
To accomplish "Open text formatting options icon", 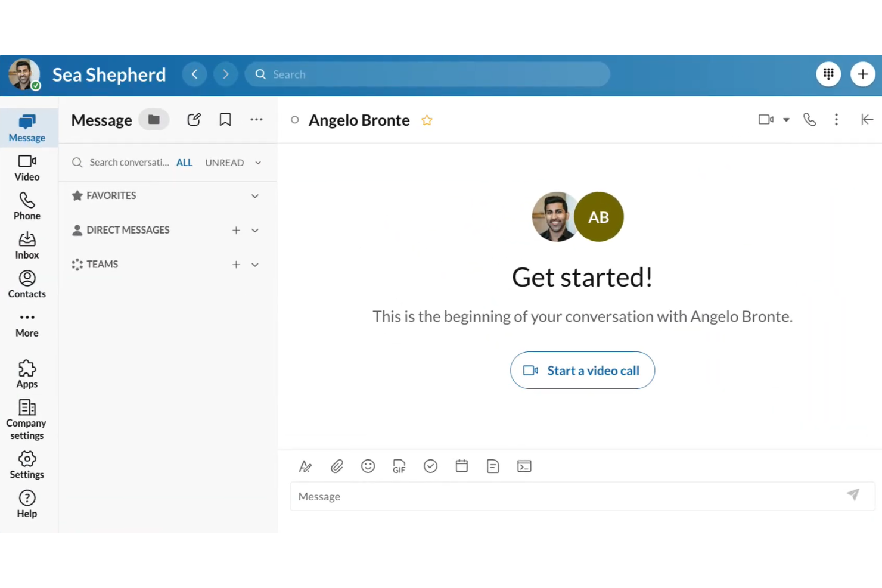I will pyautogui.click(x=305, y=466).
